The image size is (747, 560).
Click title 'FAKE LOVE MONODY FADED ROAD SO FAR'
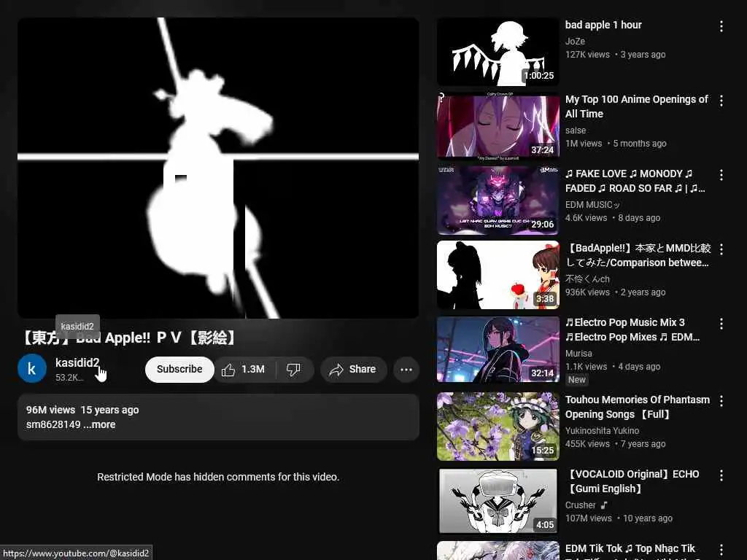coord(635,181)
